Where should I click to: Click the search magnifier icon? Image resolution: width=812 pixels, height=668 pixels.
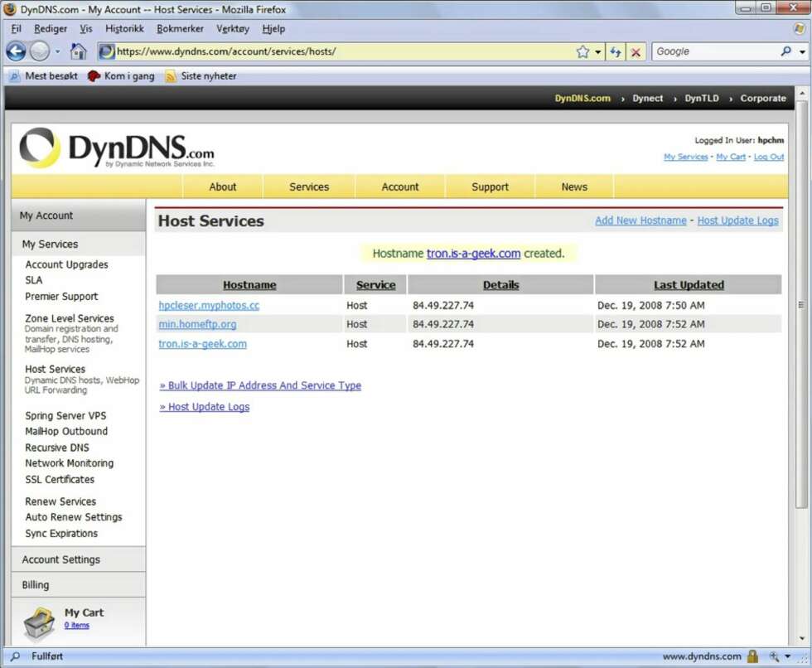[x=786, y=51]
